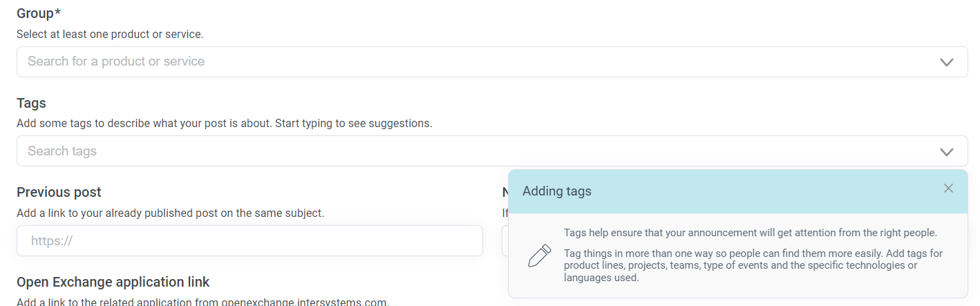Click the Previous post heading
This screenshot has width=980, height=306.
[x=59, y=192]
